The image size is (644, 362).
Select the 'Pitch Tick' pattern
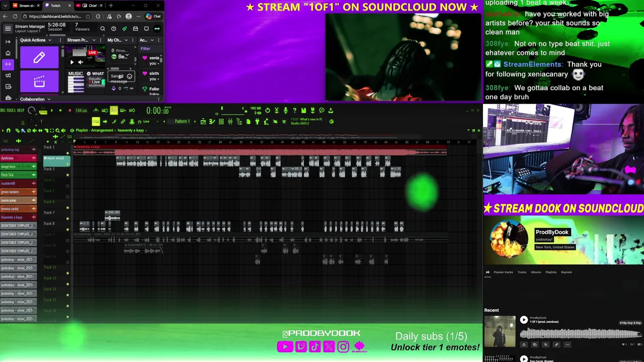[x=19, y=175]
